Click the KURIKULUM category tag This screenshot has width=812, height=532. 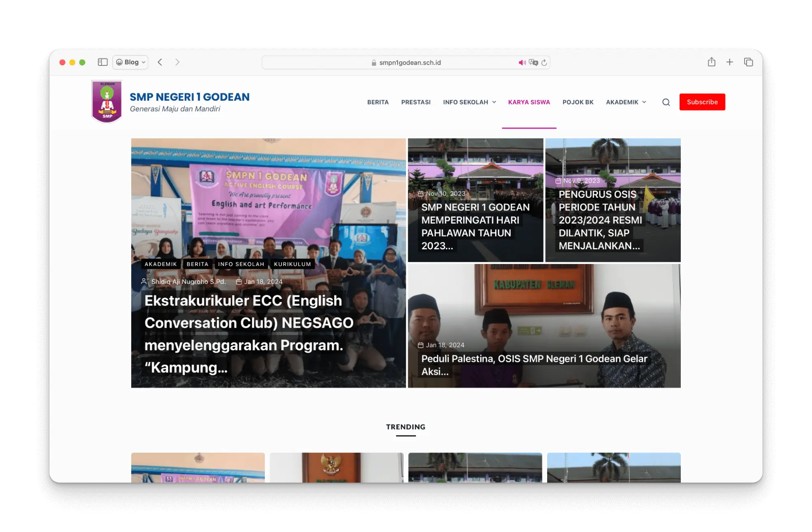(292, 264)
